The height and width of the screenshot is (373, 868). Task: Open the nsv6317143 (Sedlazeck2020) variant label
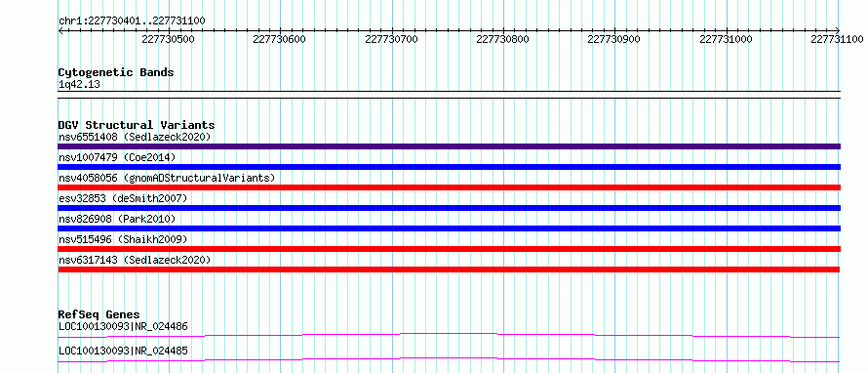(135, 260)
